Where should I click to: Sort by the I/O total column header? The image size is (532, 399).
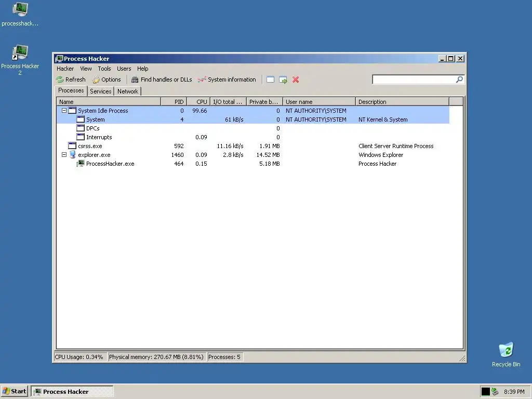click(x=229, y=102)
